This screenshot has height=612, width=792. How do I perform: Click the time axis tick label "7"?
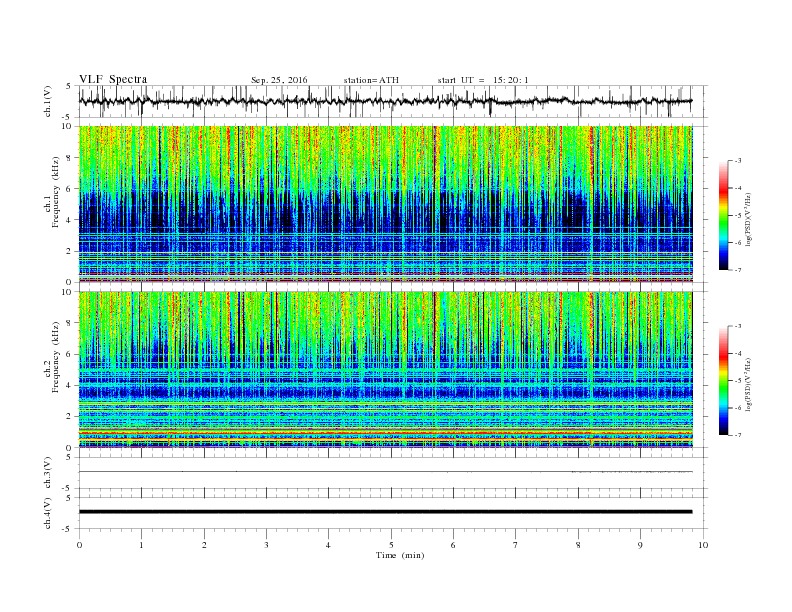coord(516,545)
